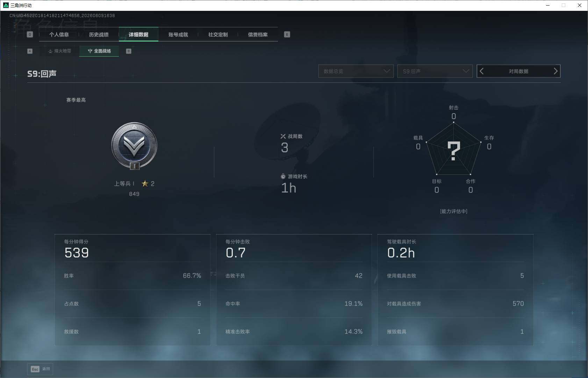This screenshot has width=588, height=378.
Task: Click the 上等兵 rank badge emblem
Action: pyautogui.click(x=134, y=146)
